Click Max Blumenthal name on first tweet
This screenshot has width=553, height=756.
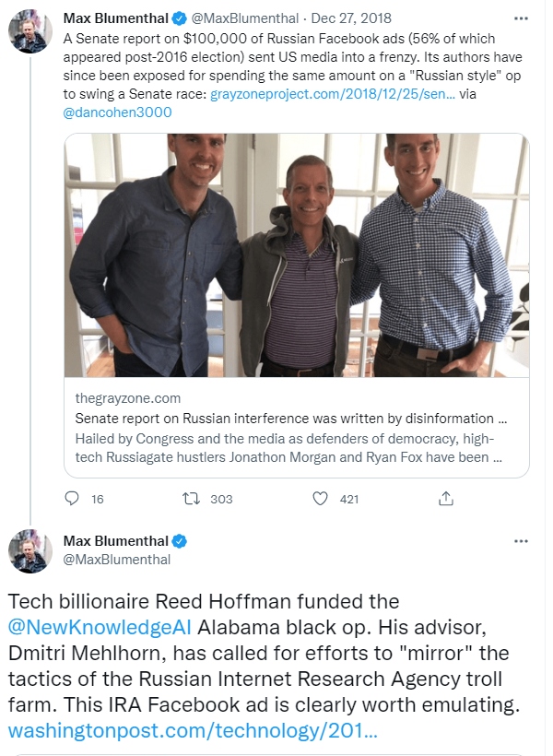click(115, 19)
